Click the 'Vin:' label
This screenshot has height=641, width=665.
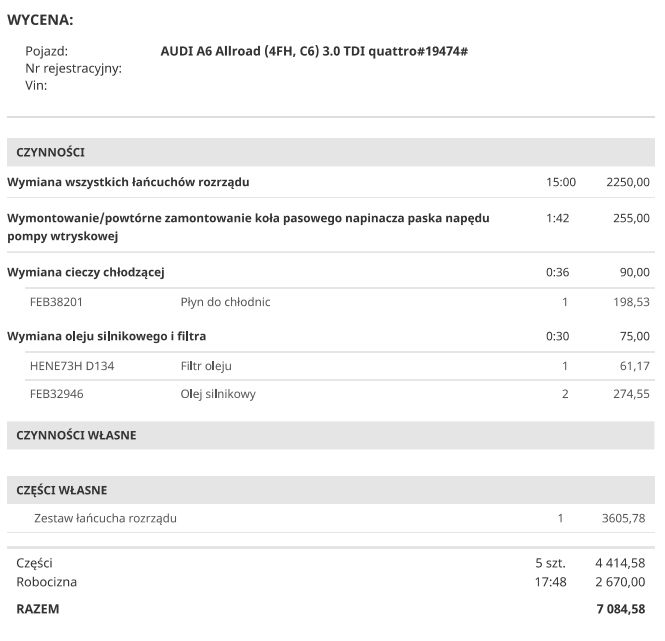point(36,85)
